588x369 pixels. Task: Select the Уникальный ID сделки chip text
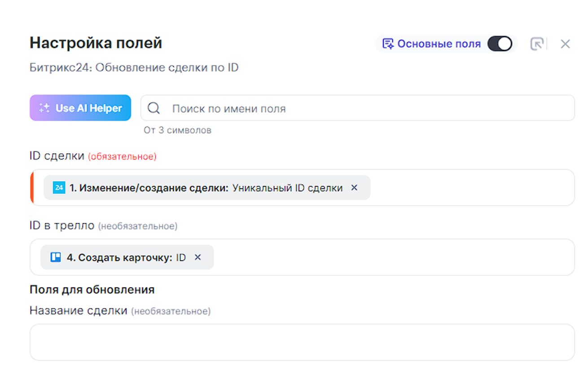tap(287, 188)
